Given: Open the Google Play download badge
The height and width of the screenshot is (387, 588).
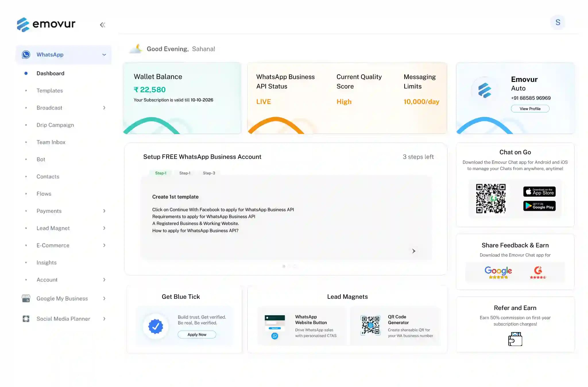Looking at the screenshot, I should 539,206.
